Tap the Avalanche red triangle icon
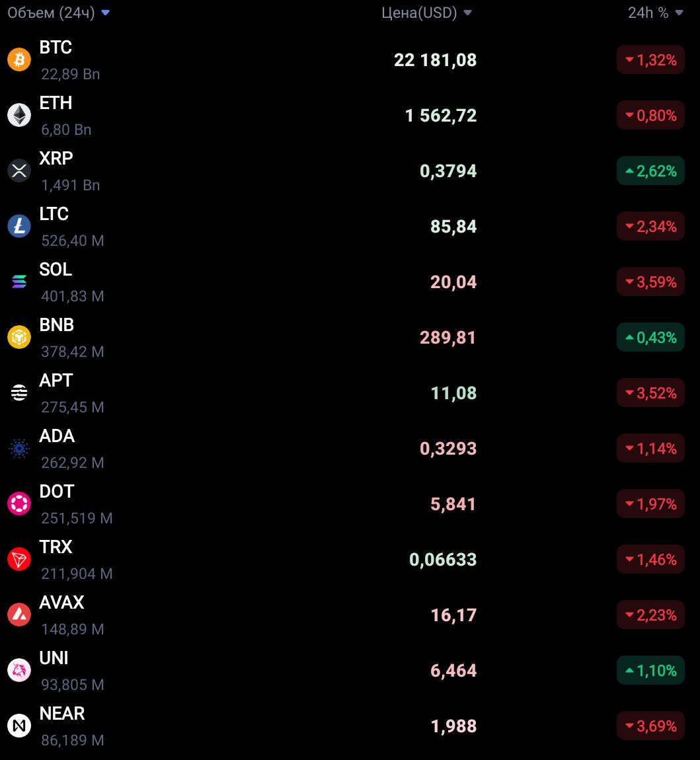 pos(19,615)
